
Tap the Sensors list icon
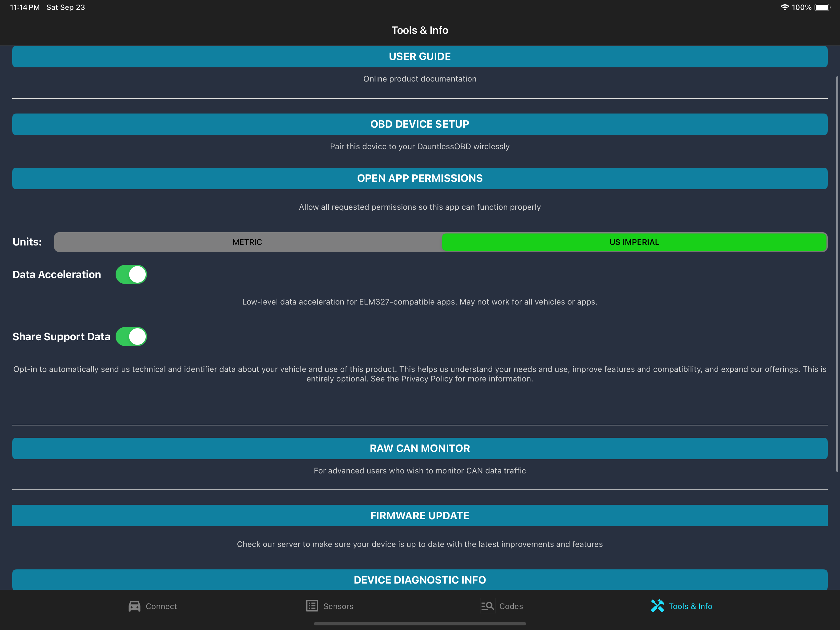coord(312,606)
